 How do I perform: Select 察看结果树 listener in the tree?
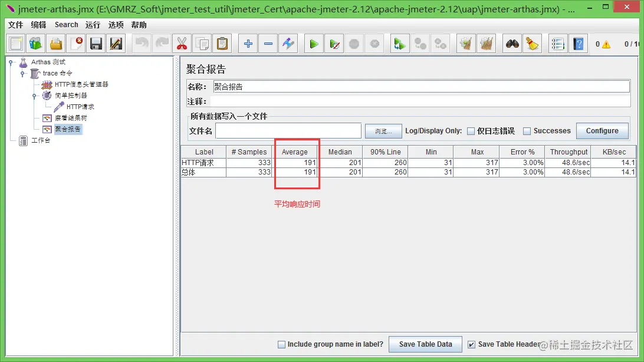tap(71, 118)
